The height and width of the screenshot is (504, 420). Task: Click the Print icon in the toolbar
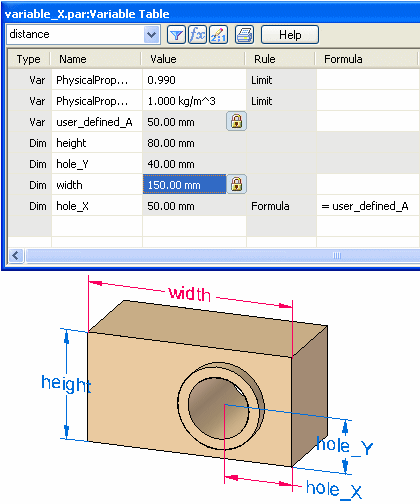tap(244, 34)
